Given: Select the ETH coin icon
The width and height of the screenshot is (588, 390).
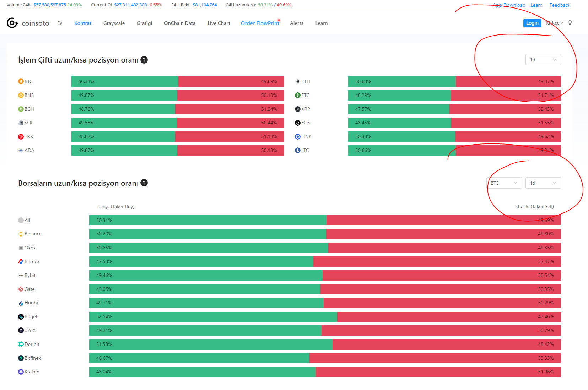Looking at the screenshot, I should [x=298, y=81].
